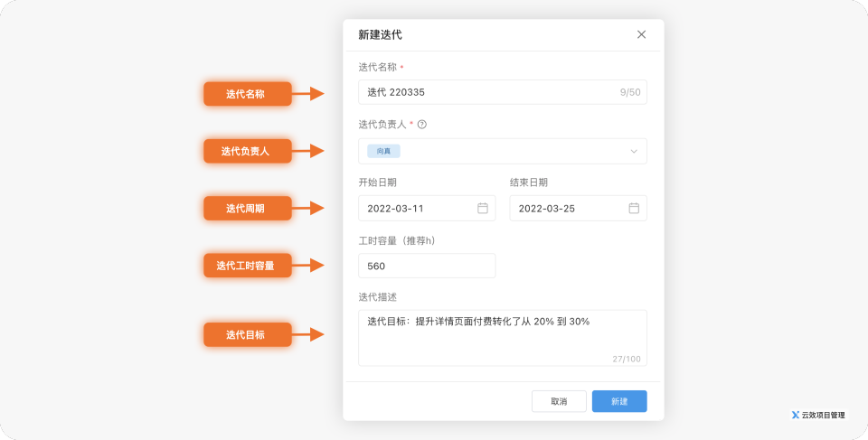Viewport: 868px width, 440px height.
Task: Focus the 工时容量 input showing 560
Action: [x=426, y=266]
